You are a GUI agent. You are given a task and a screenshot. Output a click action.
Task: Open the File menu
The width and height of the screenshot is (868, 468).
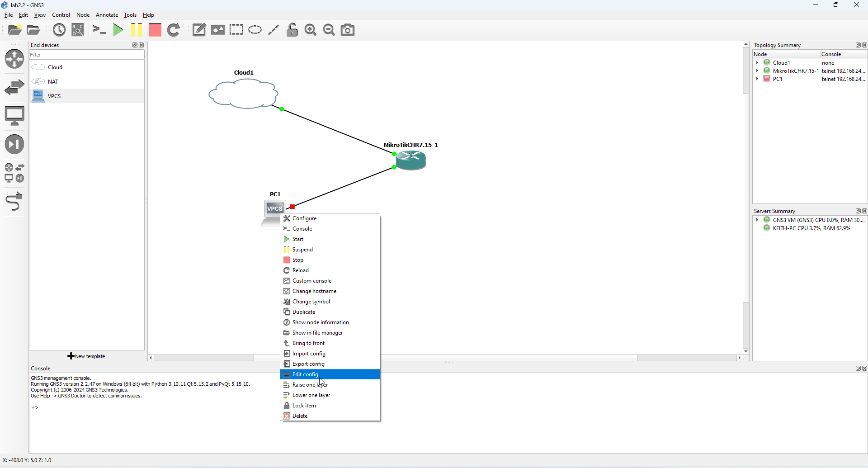tap(9, 15)
